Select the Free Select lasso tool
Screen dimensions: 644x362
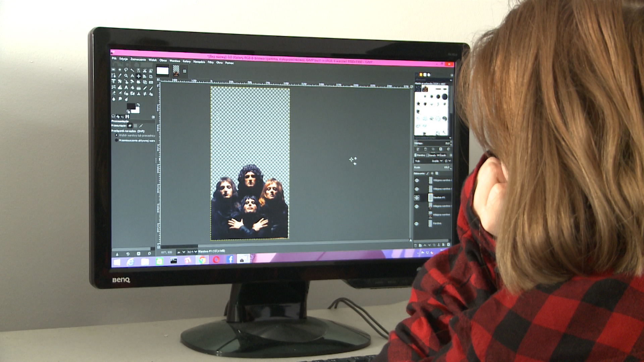tap(126, 69)
